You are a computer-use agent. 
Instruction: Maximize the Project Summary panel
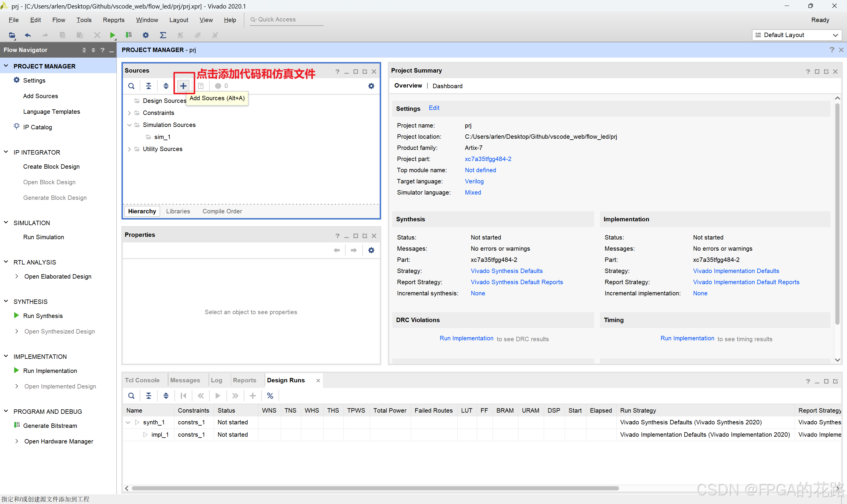817,71
